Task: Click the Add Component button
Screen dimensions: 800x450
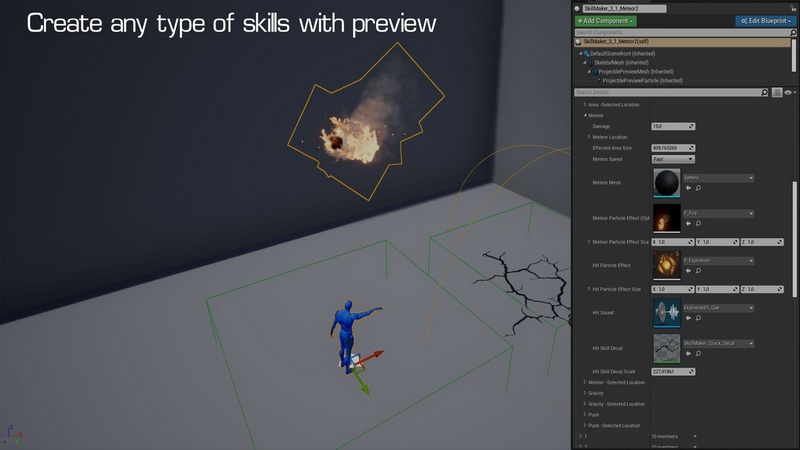Action: (606, 20)
